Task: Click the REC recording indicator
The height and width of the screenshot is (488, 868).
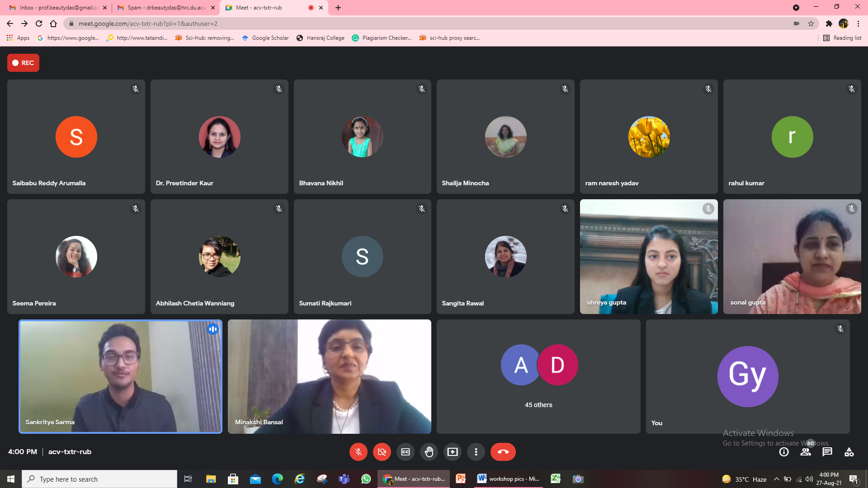Action: click(x=23, y=63)
